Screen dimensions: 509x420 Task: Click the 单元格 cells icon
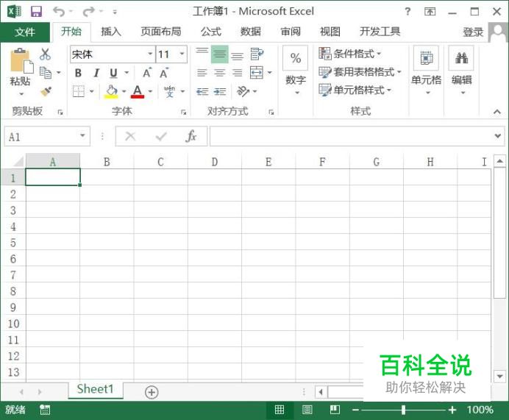coord(426,58)
